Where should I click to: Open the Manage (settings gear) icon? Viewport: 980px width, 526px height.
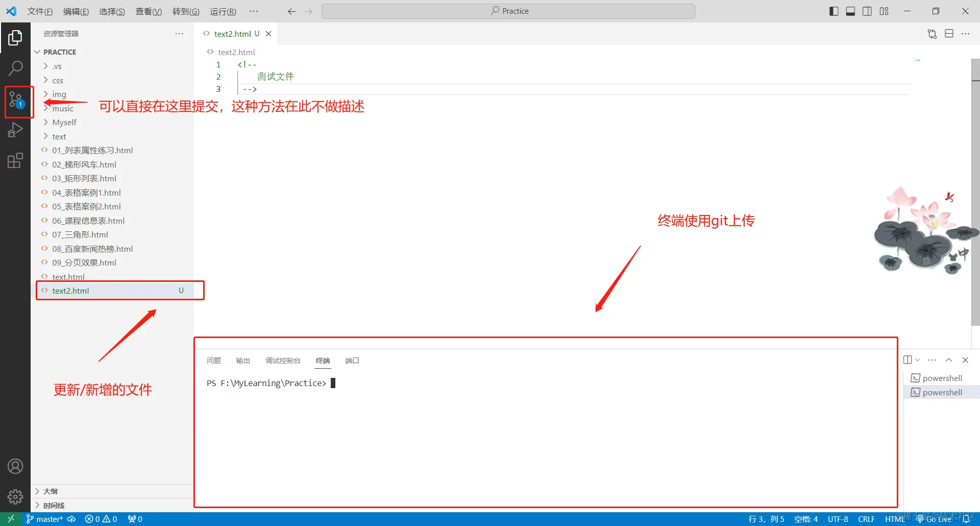[16, 496]
